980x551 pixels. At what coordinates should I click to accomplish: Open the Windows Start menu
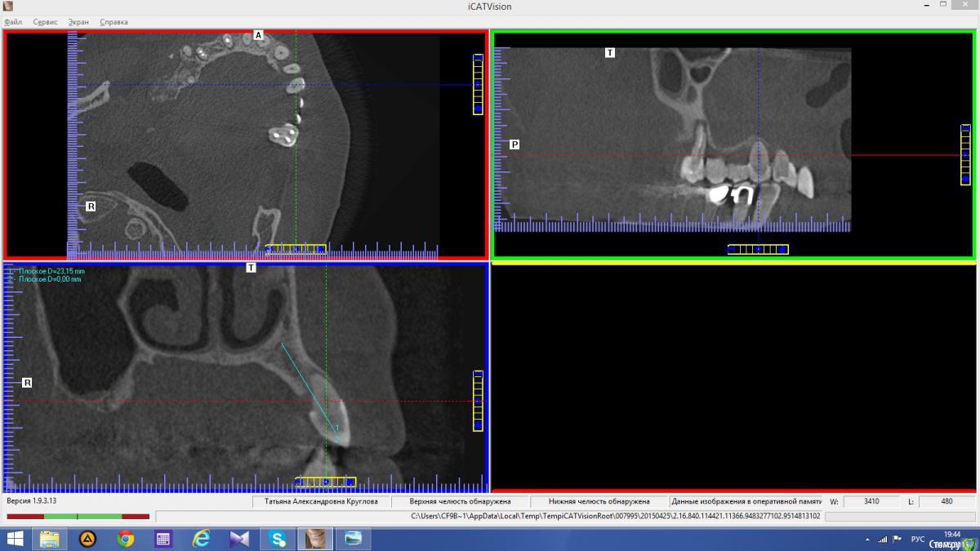[15, 539]
